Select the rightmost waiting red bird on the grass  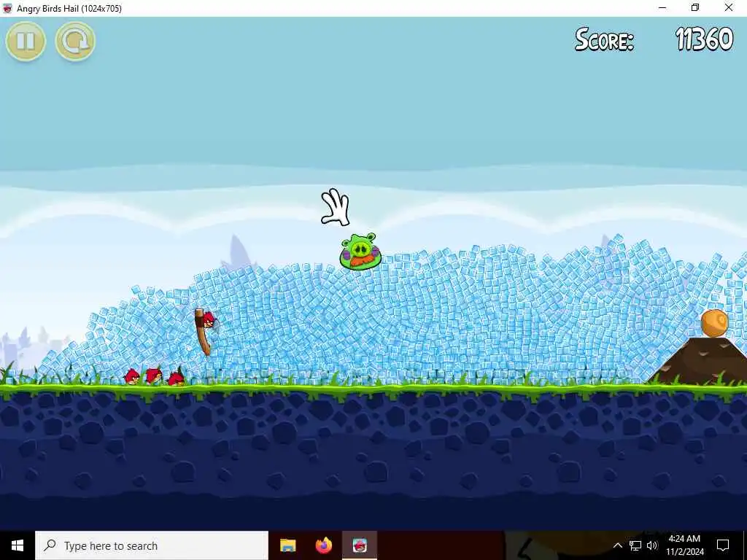[177, 378]
